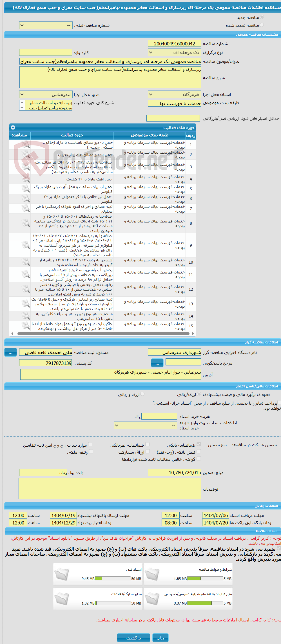The image size is (281, 644).
Task: Select the مناقصه جدید radio button
Action: point(262,17)
